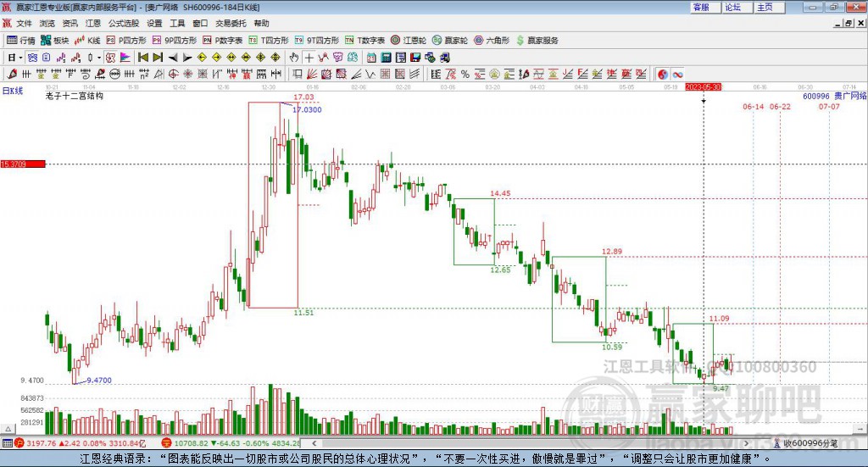Open the 工具 menu
Image resolution: width=868 pixels, height=467 pixels.
pyautogui.click(x=177, y=23)
